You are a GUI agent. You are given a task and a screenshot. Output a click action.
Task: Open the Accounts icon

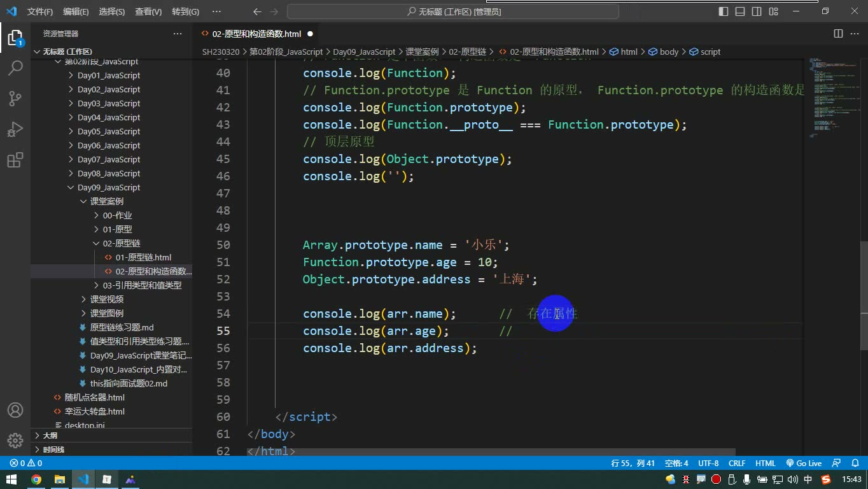coord(15,410)
